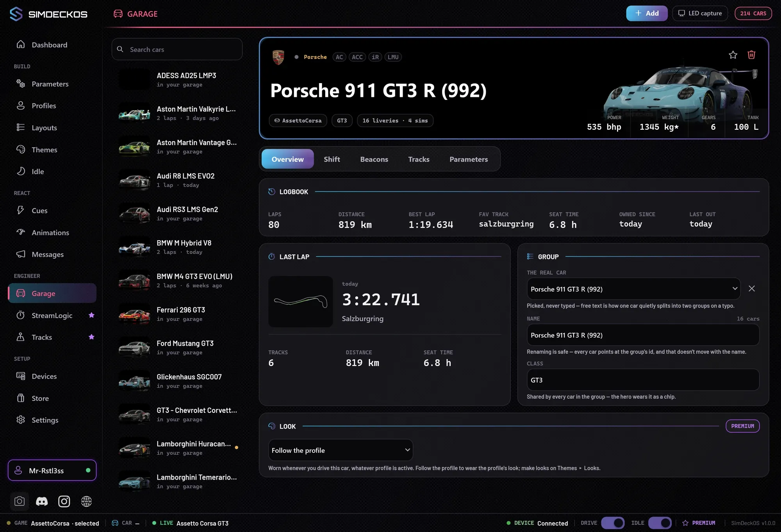Viewport: 781px width, 532px height.
Task: Select the Ferrari 296 GT3 car row
Action: (177, 314)
